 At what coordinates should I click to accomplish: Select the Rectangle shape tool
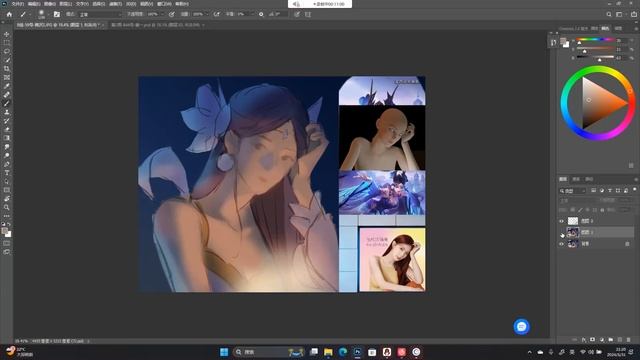(7, 190)
